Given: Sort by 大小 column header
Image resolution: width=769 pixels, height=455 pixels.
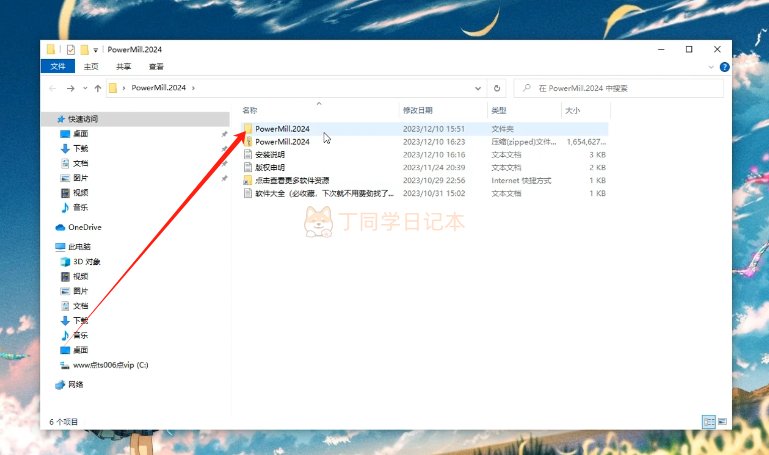Looking at the screenshot, I should tap(572, 110).
